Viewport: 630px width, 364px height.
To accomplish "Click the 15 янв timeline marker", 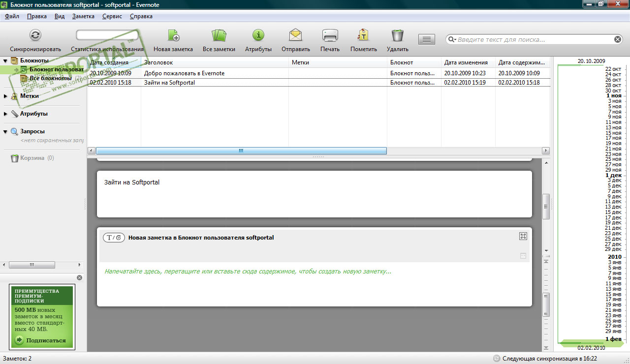I will click(613, 294).
